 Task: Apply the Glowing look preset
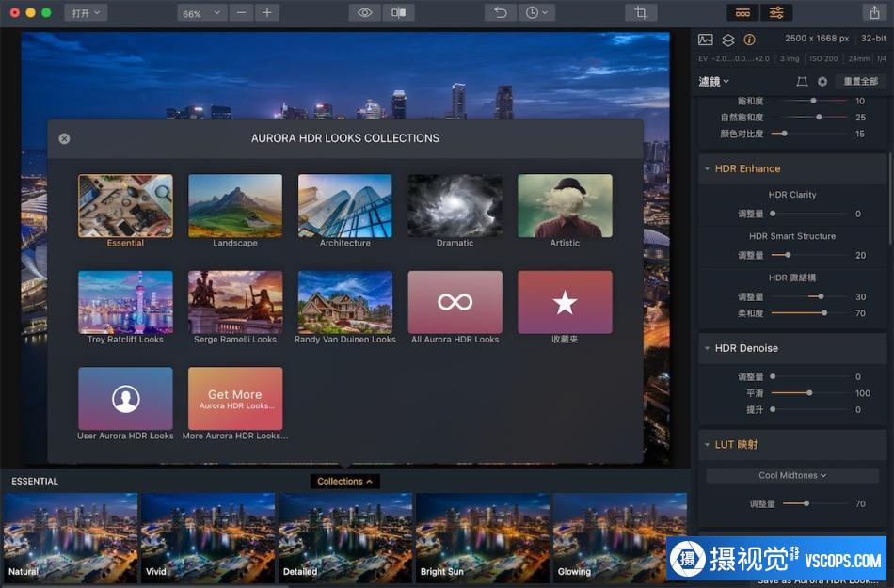tap(620, 538)
